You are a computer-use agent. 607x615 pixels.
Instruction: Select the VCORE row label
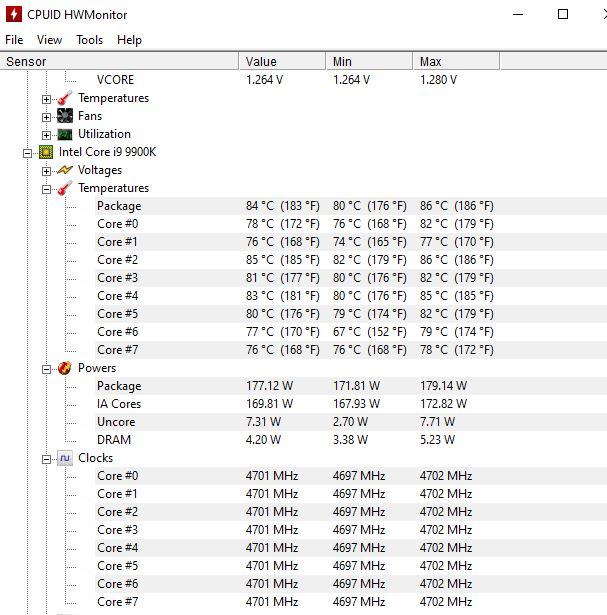pyautogui.click(x=115, y=80)
